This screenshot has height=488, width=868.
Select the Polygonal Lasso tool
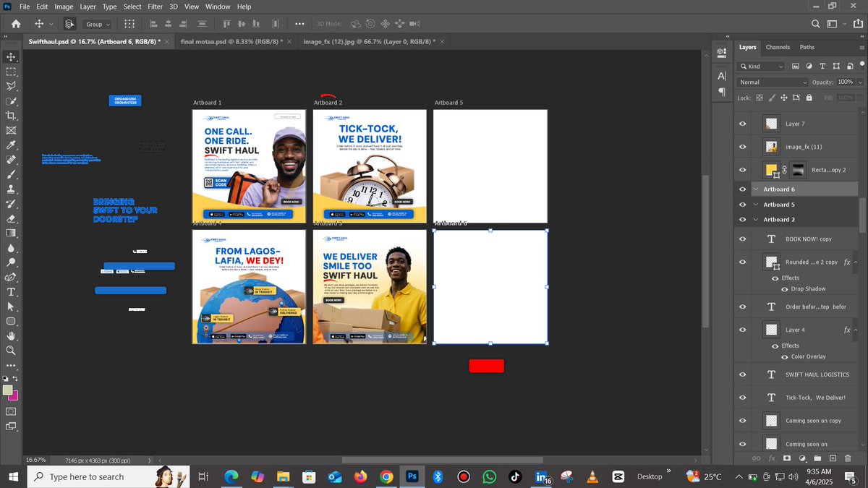pos(11,86)
